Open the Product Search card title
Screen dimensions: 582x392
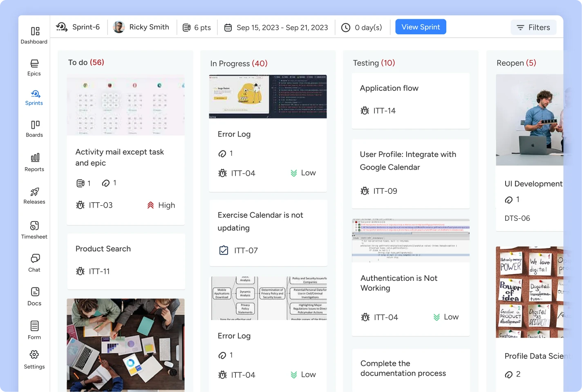click(103, 249)
